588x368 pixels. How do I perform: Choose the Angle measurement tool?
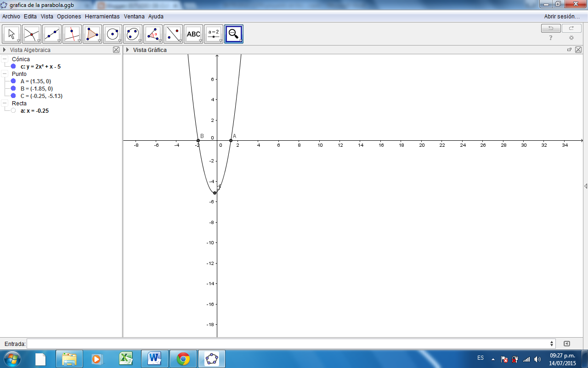(153, 34)
